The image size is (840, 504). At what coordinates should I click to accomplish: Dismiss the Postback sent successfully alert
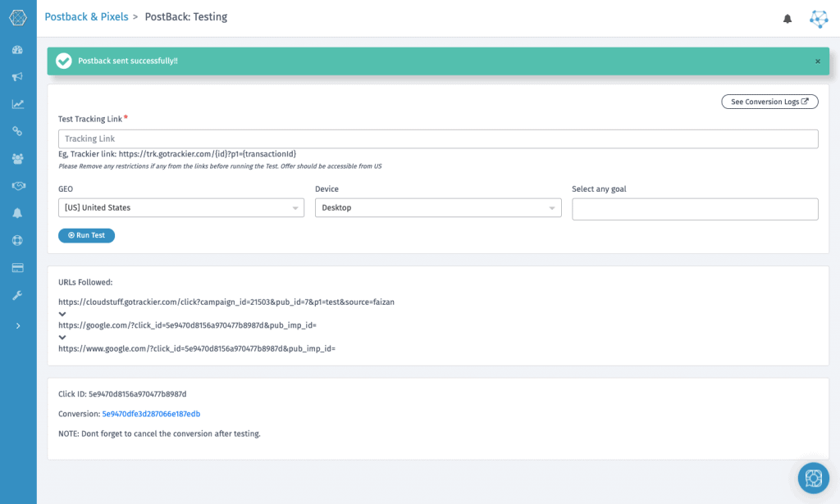pos(817,61)
